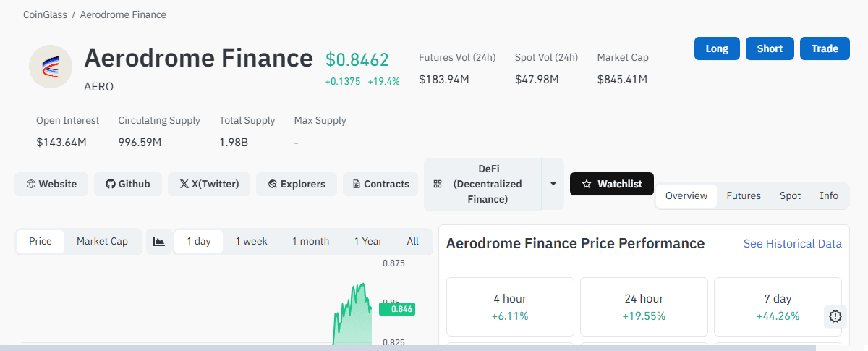The width and height of the screenshot is (868, 351).
Task: Click the 24 hour +19.55% performance card
Action: [x=644, y=307]
